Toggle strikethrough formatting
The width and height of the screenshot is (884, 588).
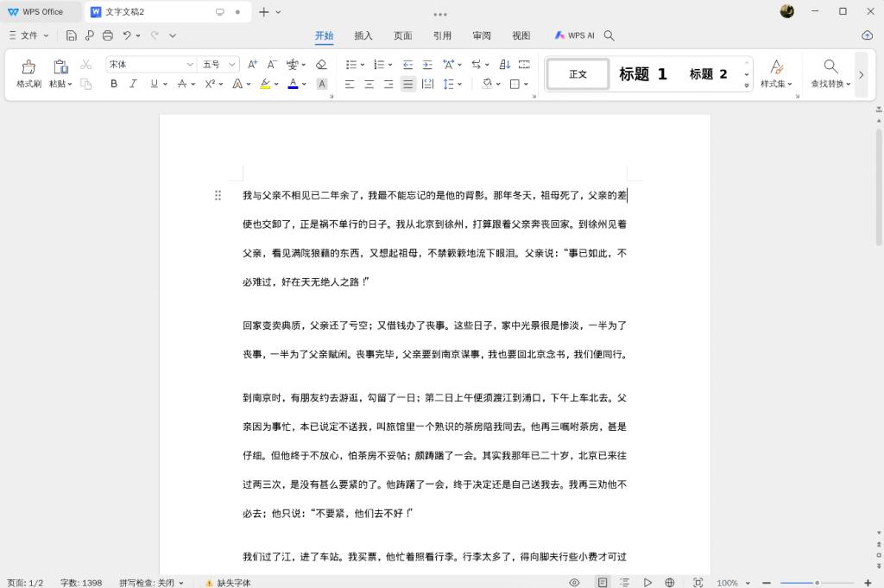click(182, 84)
